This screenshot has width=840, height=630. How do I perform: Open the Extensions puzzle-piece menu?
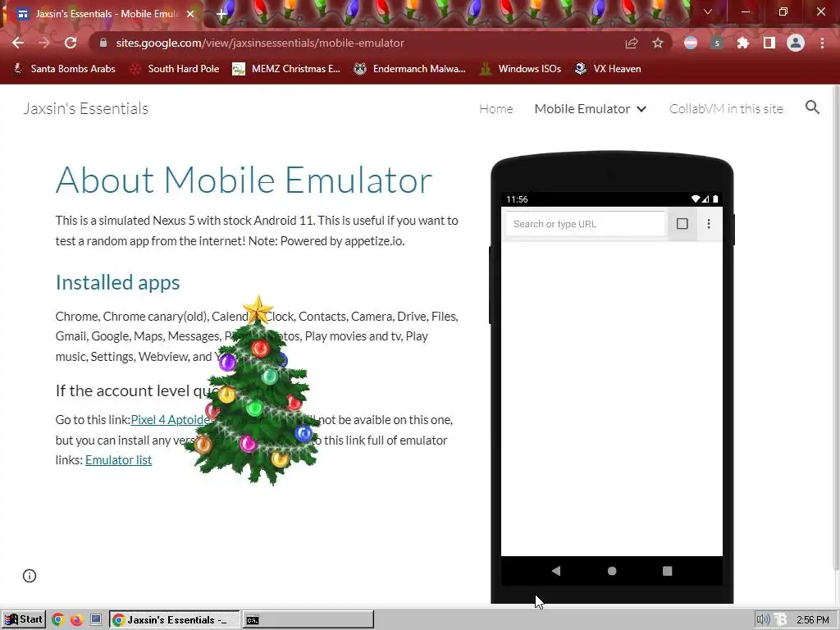click(743, 43)
